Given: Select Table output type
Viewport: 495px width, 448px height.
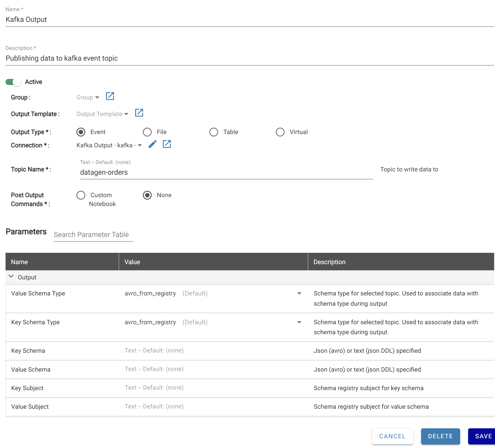Looking at the screenshot, I should (214, 132).
